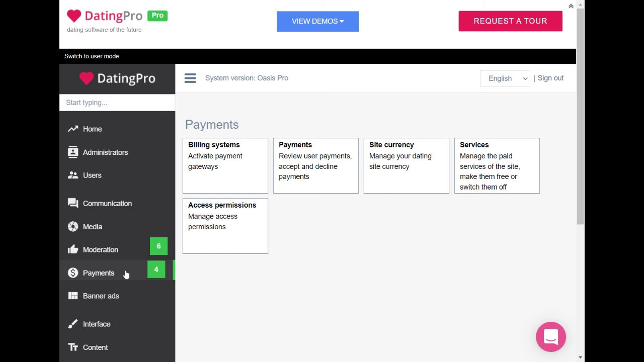Image resolution: width=644 pixels, height=362 pixels.
Task: Click the Interface paintbrush icon
Action: coord(73,324)
